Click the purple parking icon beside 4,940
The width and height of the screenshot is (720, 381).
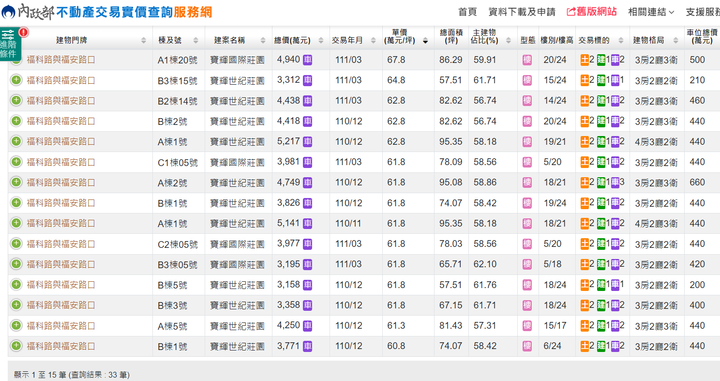[x=307, y=60]
